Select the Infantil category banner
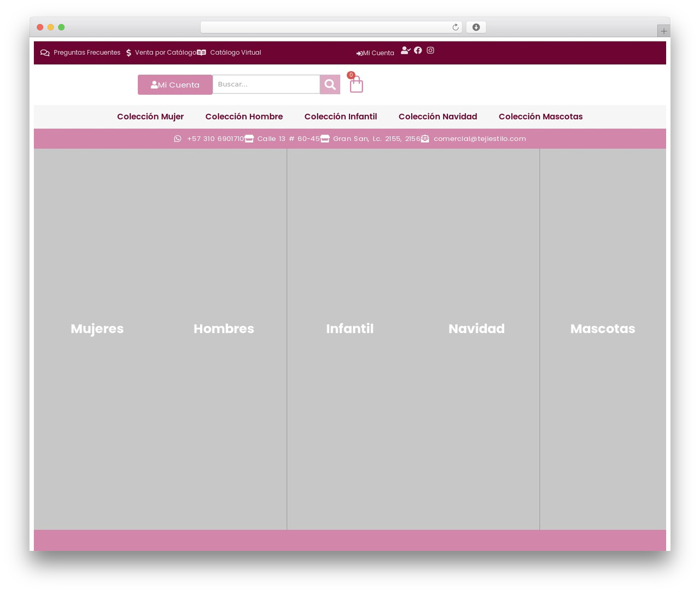This screenshot has height=593, width=700. pos(350,339)
